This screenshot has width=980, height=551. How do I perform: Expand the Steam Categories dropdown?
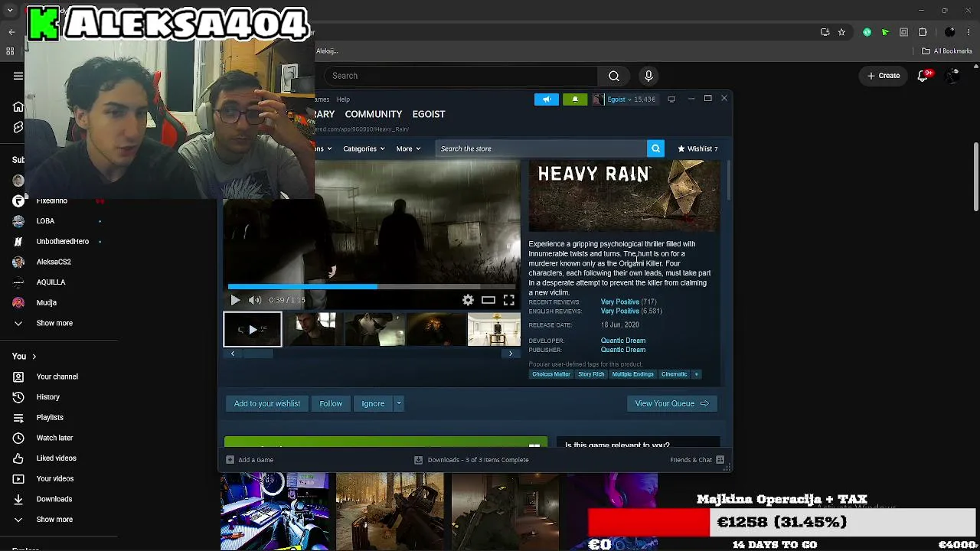tap(364, 148)
